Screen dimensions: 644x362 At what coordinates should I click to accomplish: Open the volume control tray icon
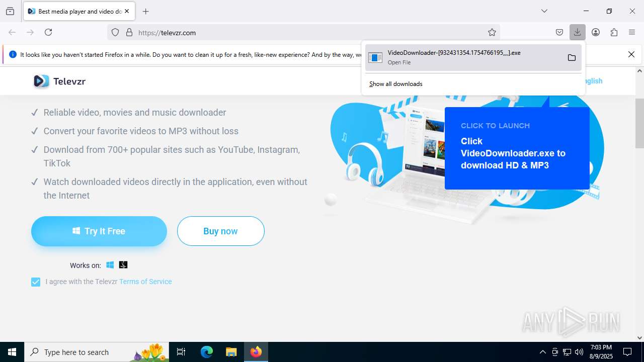click(579, 352)
